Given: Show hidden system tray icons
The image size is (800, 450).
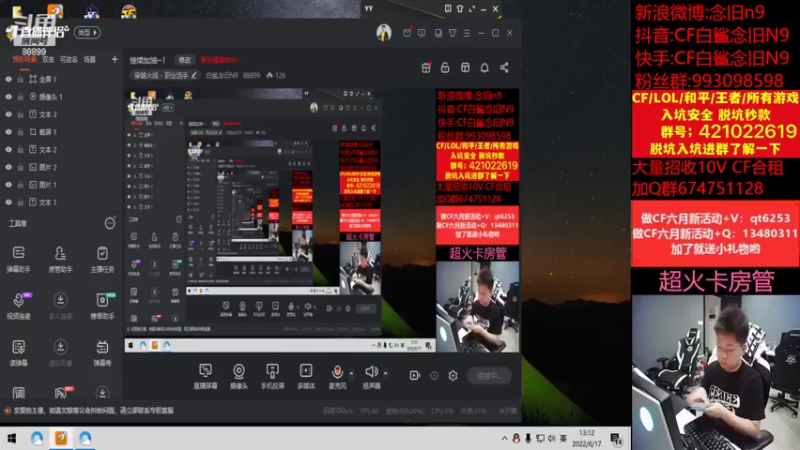Looking at the screenshot, I should click(x=504, y=438).
